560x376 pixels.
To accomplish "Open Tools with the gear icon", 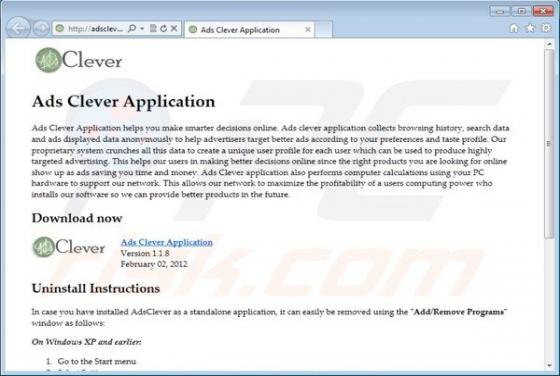I will [546, 28].
